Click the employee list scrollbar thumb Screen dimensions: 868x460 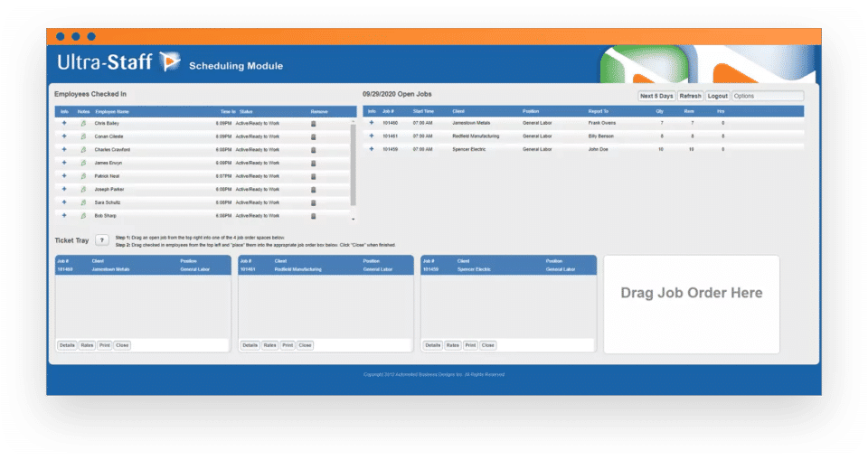click(x=354, y=165)
